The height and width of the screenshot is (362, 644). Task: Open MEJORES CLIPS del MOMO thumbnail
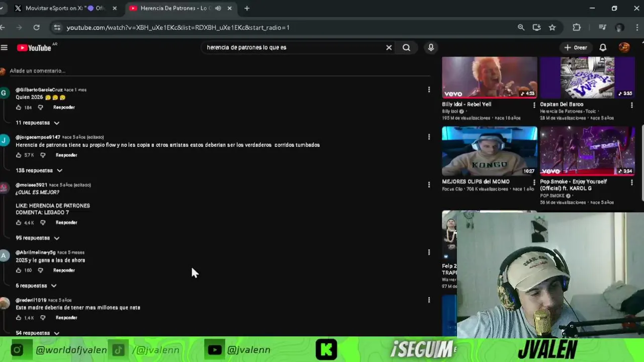[489, 150]
